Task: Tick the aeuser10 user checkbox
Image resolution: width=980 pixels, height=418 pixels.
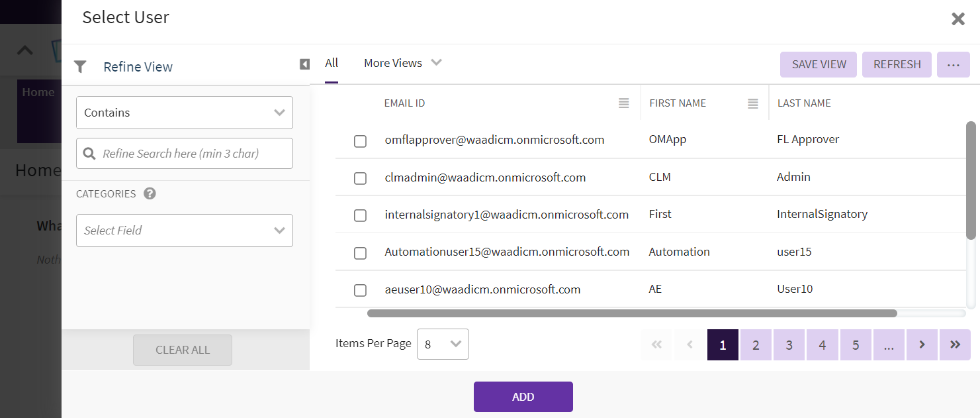Action: click(360, 290)
